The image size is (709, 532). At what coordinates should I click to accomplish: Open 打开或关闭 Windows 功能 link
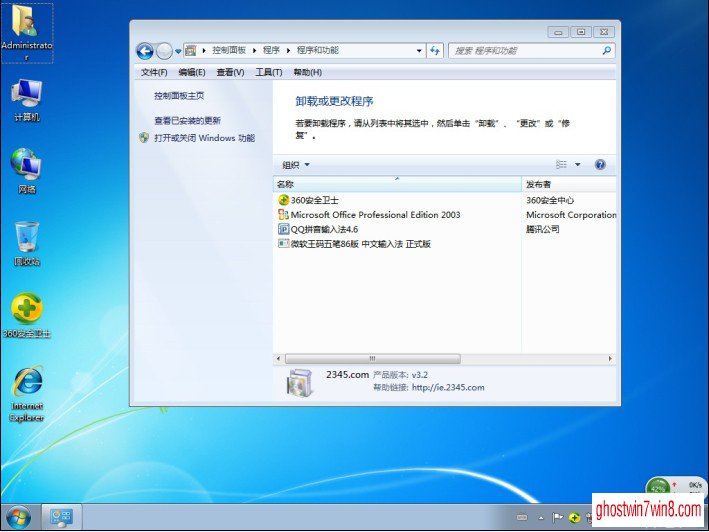point(204,138)
